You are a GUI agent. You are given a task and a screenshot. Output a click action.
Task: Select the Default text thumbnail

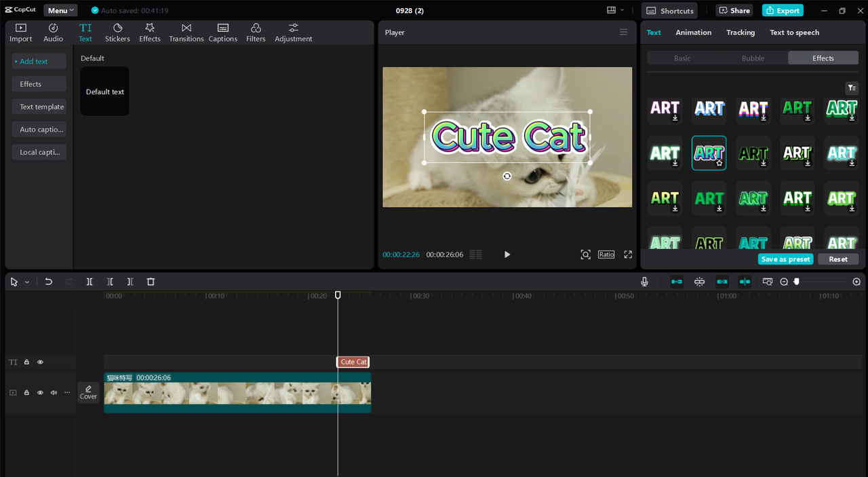[104, 91]
